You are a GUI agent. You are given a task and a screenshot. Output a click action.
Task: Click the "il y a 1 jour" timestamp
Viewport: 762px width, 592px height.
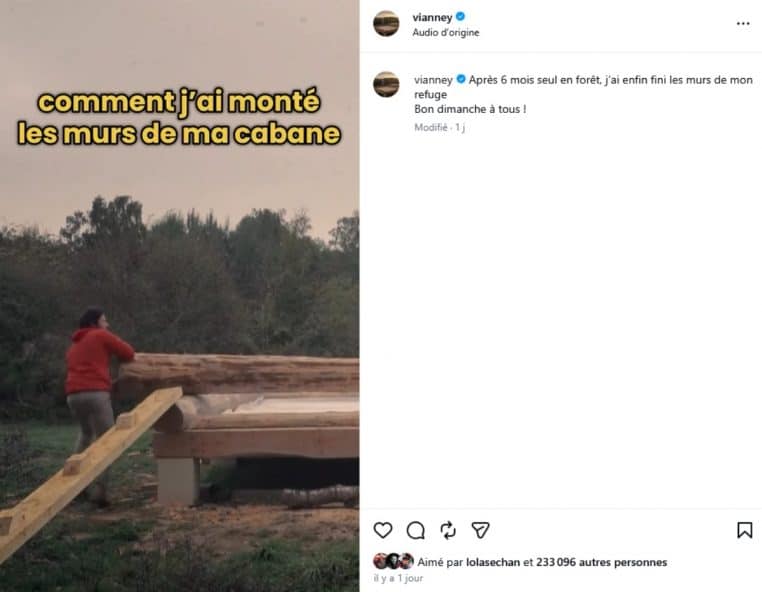pyautogui.click(x=398, y=578)
